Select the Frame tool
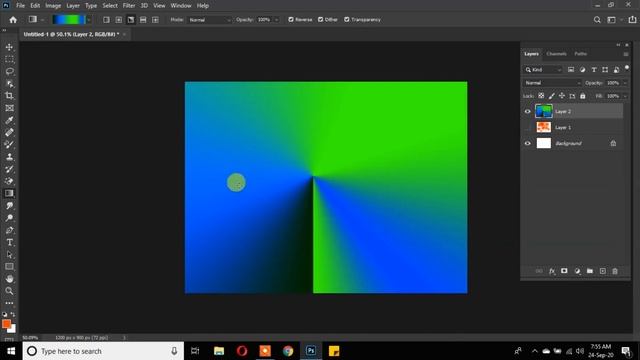The width and height of the screenshot is (640, 360). 9,108
